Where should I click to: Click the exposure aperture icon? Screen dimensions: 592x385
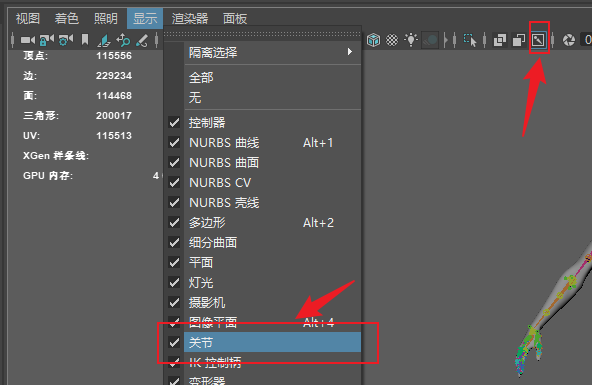(569, 40)
